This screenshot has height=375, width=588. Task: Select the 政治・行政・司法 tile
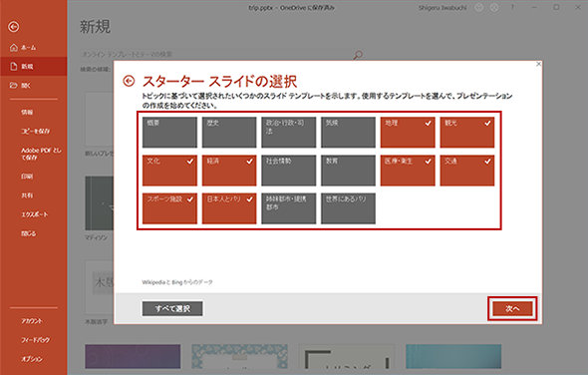[x=289, y=132]
